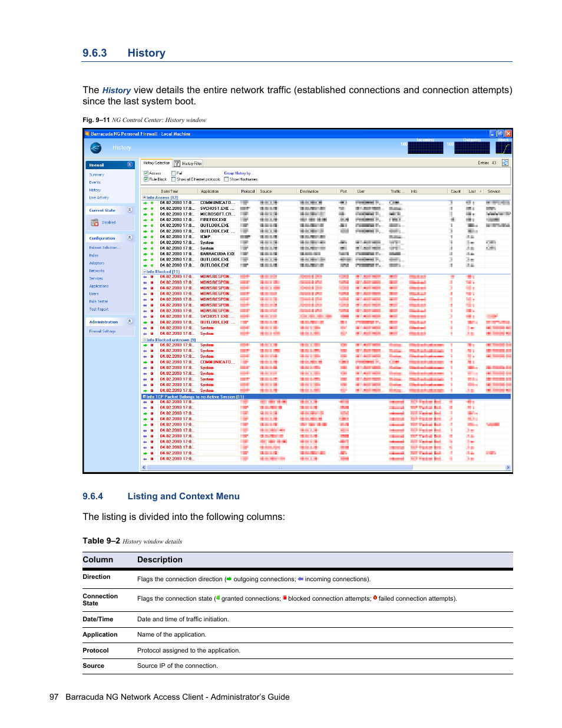Viewport: 562px width, 728px height.
Task: Sort by the Service column header
Action: click(497, 191)
